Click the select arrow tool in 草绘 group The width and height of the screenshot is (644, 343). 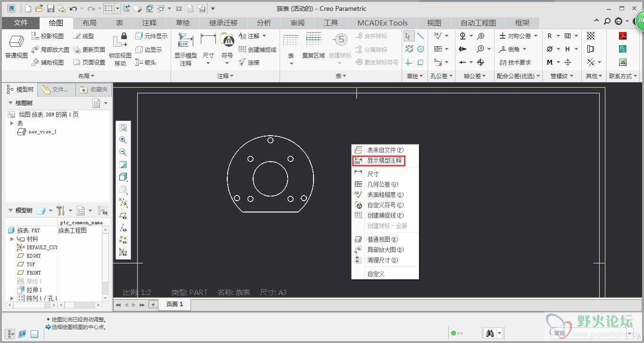point(408,36)
